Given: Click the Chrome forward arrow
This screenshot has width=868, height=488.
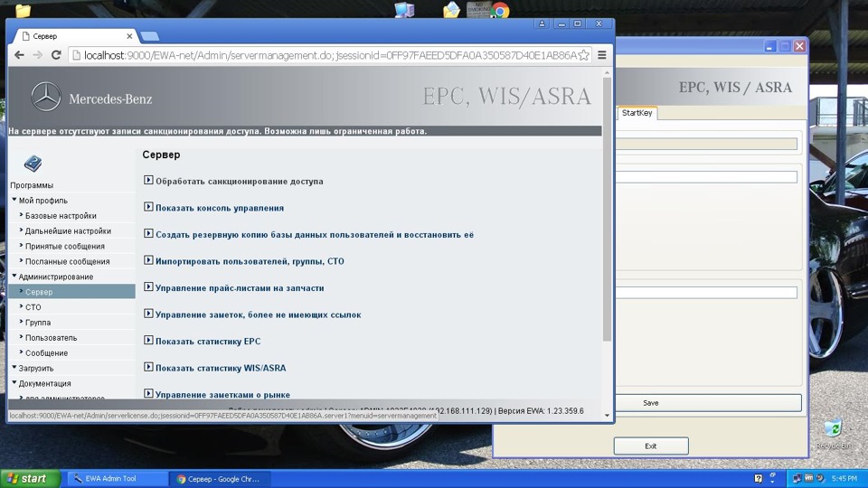Looking at the screenshot, I should (37, 55).
